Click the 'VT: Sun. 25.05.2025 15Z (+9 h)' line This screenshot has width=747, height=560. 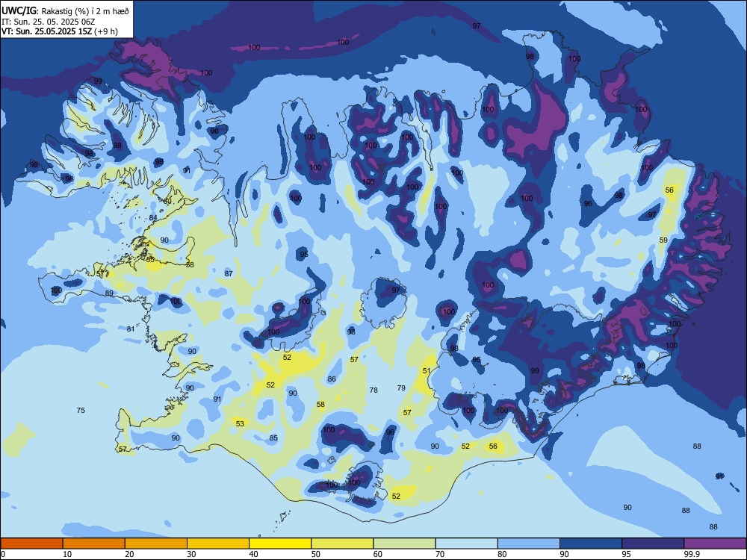[60, 31]
